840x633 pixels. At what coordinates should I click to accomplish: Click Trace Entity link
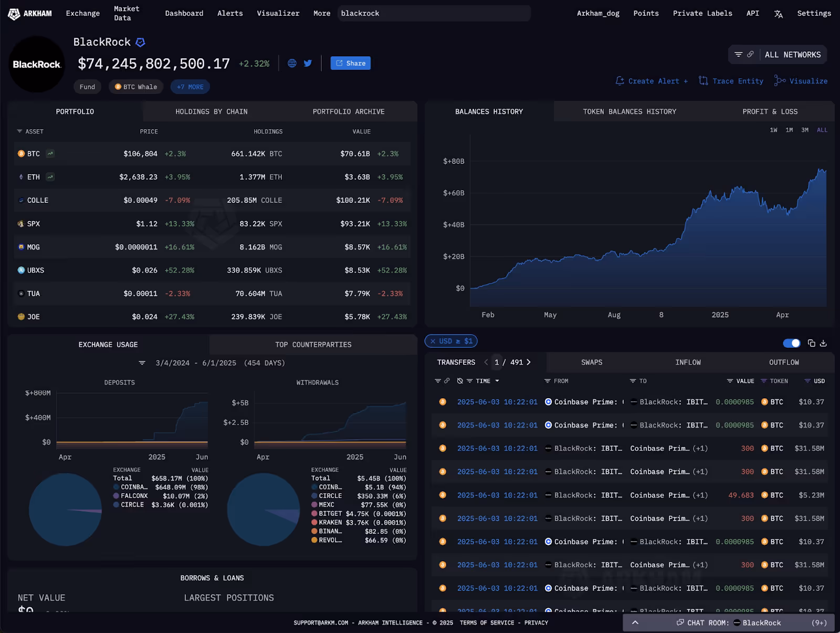tap(731, 81)
